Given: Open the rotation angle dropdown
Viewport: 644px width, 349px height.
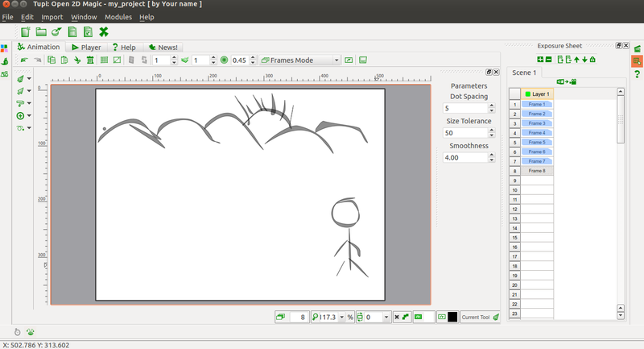Looking at the screenshot, I should [x=386, y=317].
